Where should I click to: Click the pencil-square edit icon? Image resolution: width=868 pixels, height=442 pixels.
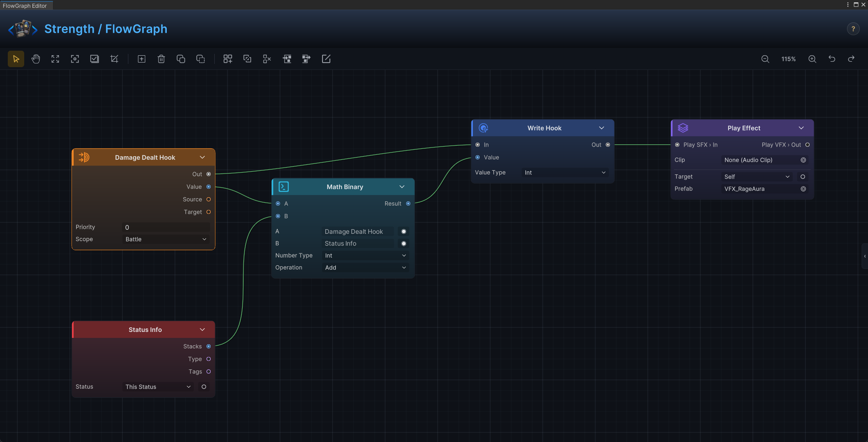coord(326,59)
